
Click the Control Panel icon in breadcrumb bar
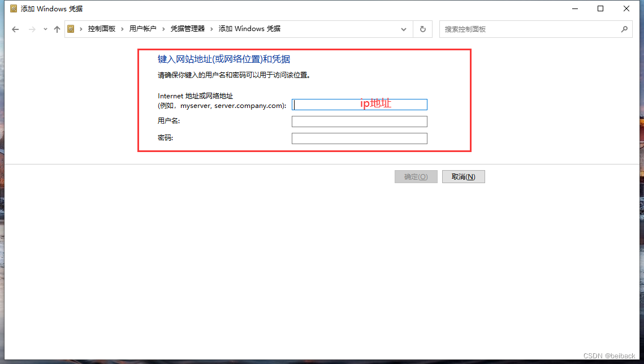[71, 29]
